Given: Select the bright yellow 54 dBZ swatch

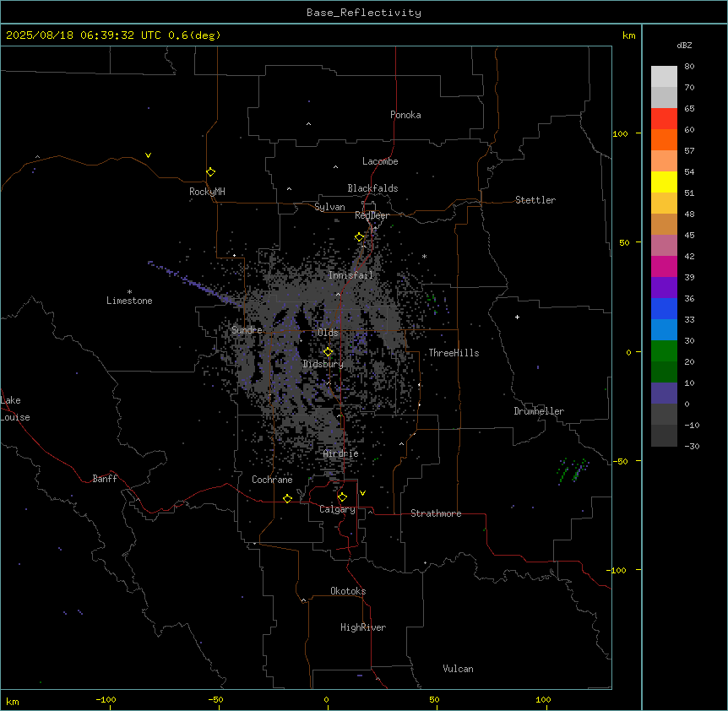Looking at the screenshot, I should point(664,182).
